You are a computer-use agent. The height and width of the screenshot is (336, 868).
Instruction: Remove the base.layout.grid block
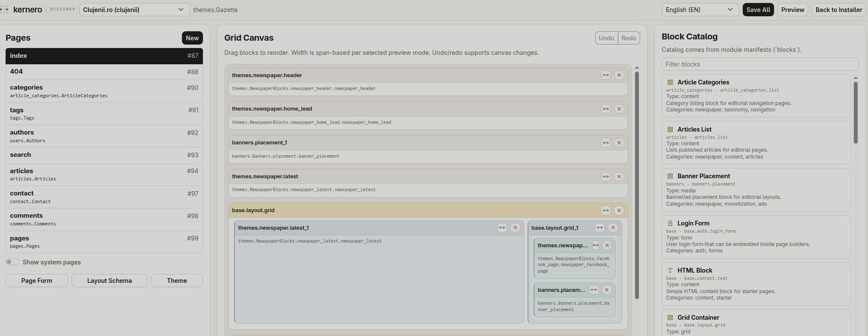click(618, 210)
